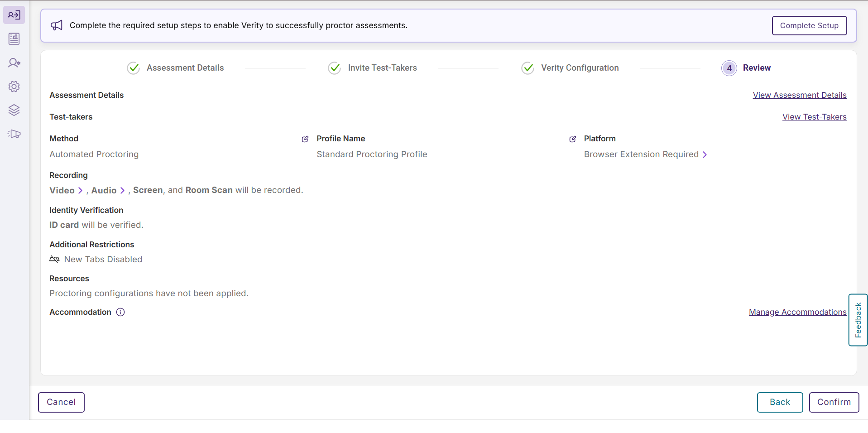Click the edit icon left of Platform
The image size is (868, 433).
point(573,139)
